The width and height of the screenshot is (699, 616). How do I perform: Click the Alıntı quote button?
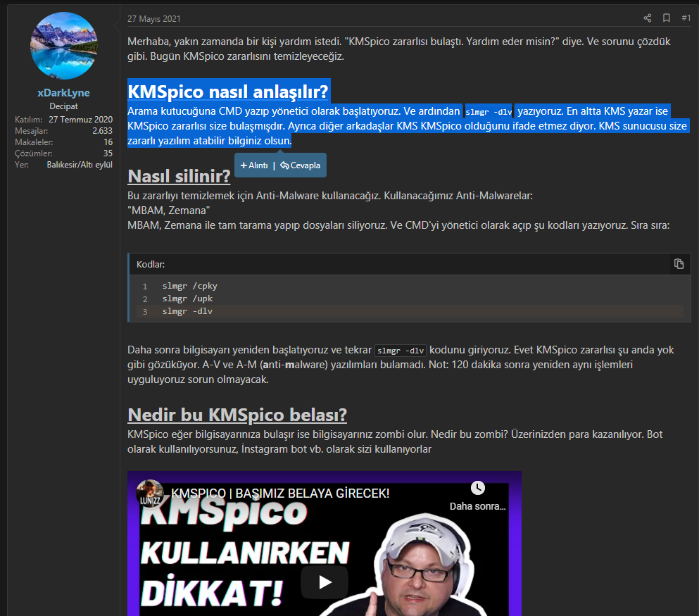point(254,165)
